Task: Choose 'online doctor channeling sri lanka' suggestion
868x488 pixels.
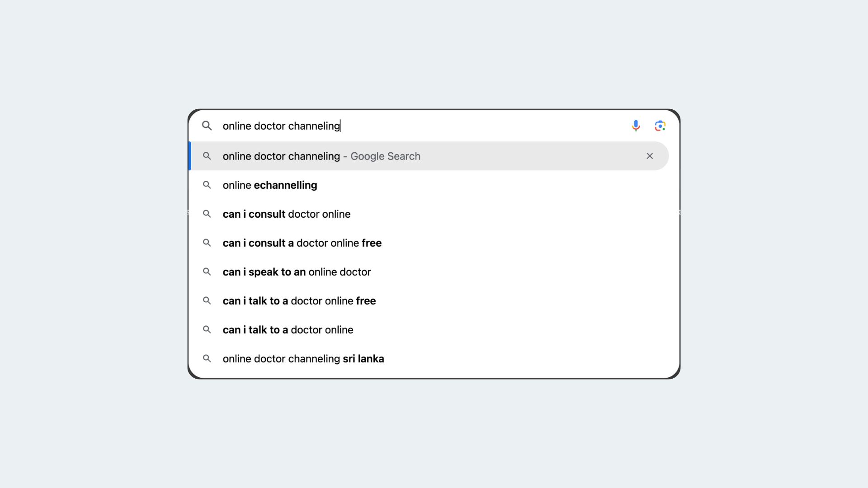Action: click(x=429, y=358)
